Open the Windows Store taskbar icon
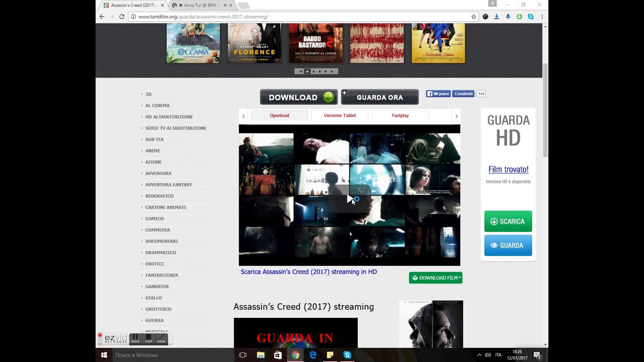Viewport: 644px width, 362px height. tap(278, 355)
